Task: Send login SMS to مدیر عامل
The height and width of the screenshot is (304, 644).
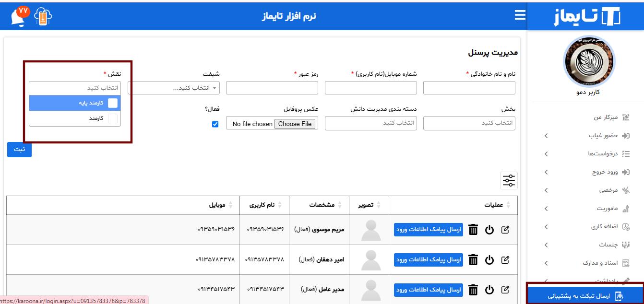Action: click(x=429, y=290)
